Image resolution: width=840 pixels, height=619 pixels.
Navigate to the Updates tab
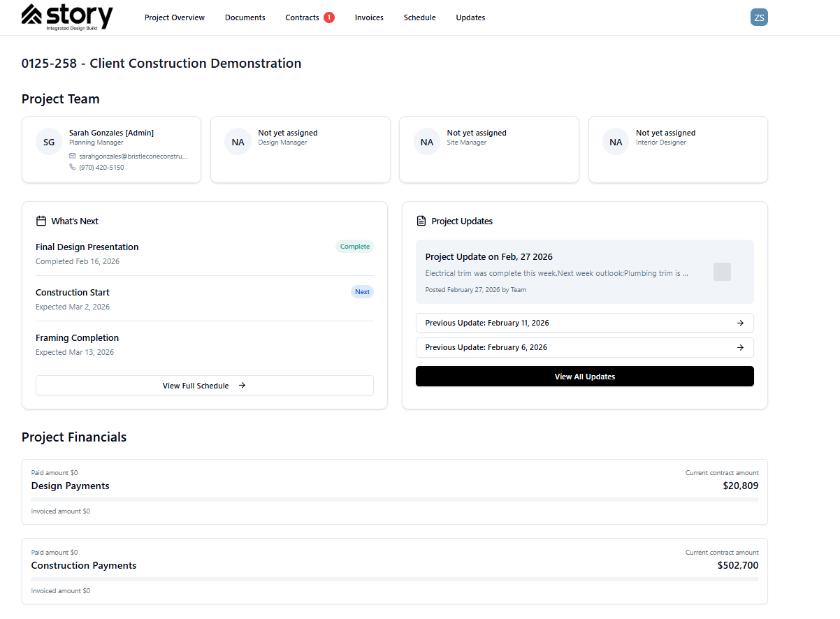tap(470, 17)
